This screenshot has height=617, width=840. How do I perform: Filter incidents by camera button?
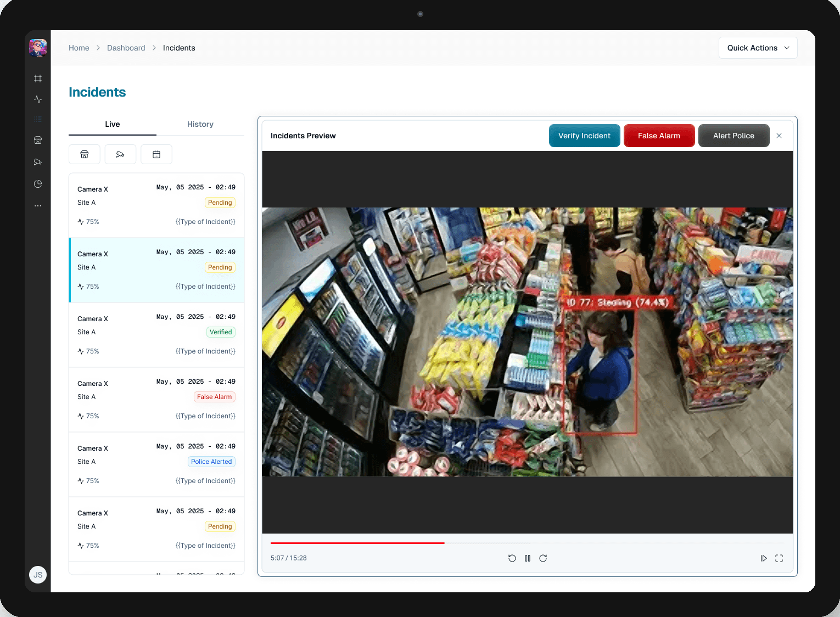coord(120,154)
